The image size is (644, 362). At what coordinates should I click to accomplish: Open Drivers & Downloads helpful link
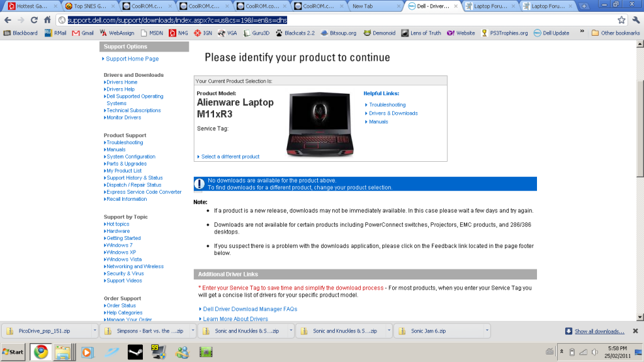click(393, 113)
